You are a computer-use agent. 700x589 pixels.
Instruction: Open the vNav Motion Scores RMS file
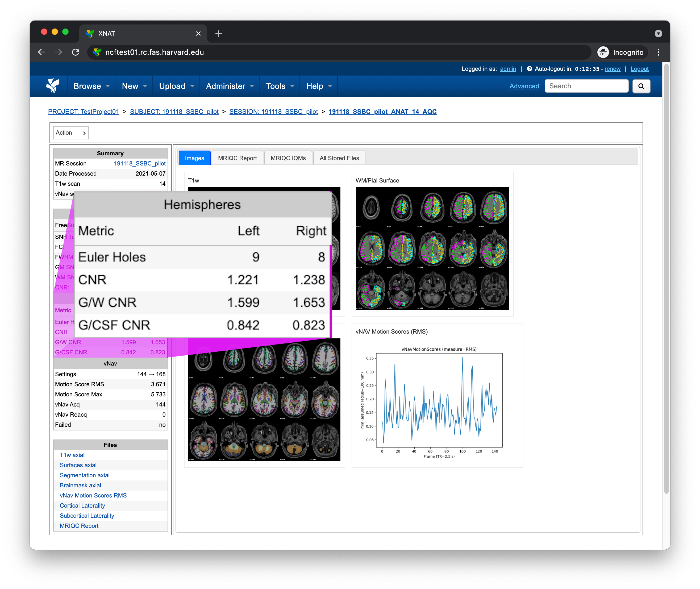93,495
